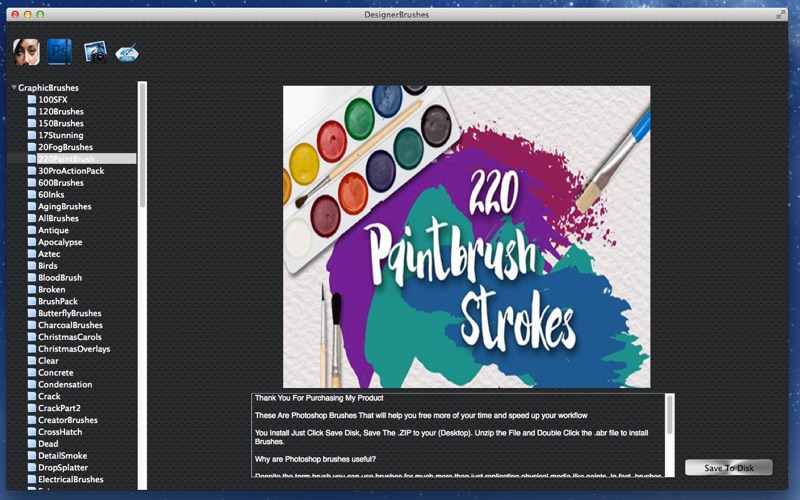Image resolution: width=800 pixels, height=500 pixels.
Task: Select the Concrete brush set
Action: point(56,372)
